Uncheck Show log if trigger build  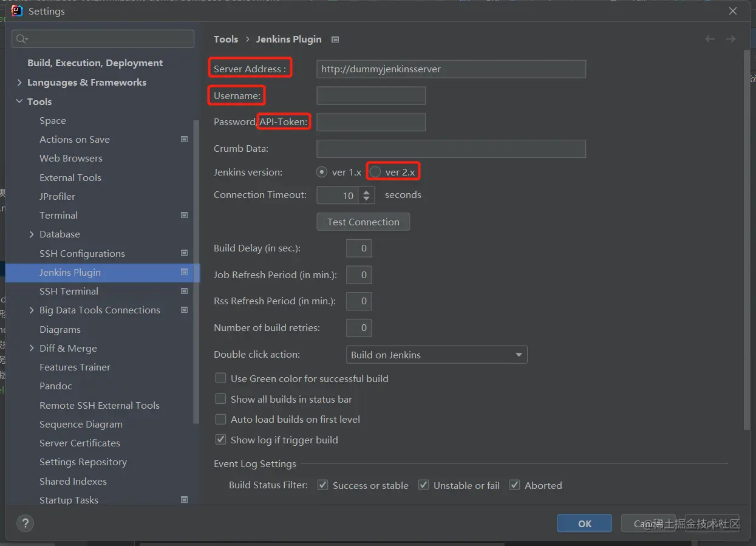coord(221,440)
